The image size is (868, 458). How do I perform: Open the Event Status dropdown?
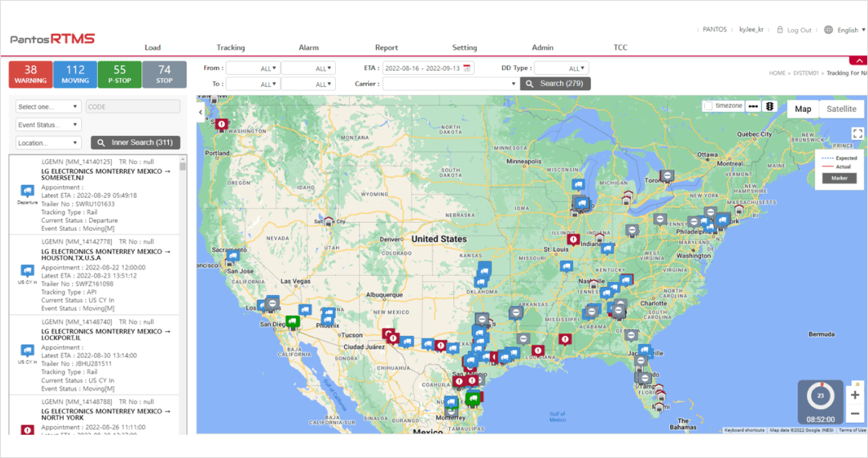click(x=48, y=125)
